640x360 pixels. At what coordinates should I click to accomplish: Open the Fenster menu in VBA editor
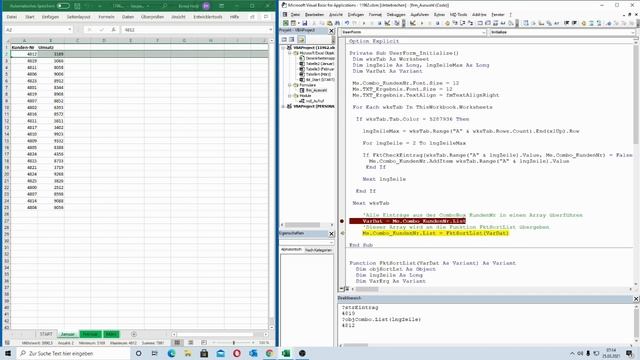coord(498,15)
